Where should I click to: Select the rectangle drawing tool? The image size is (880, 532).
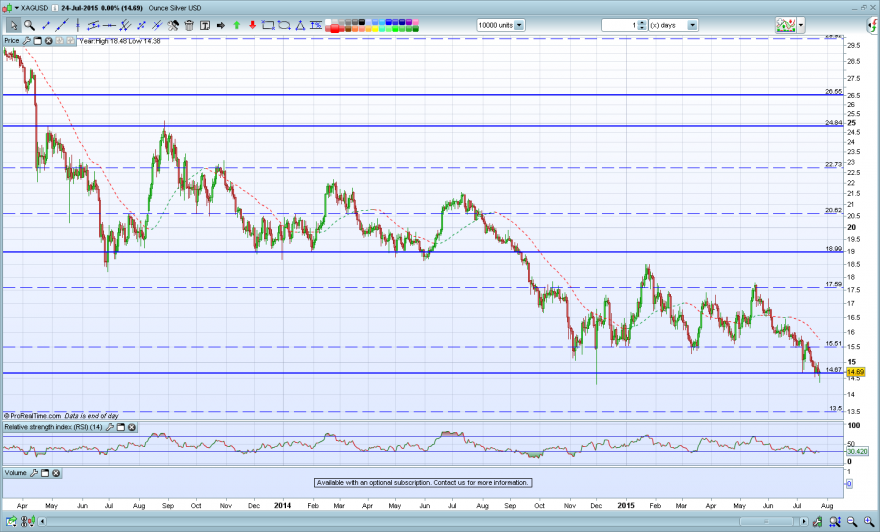coord(268,25)
